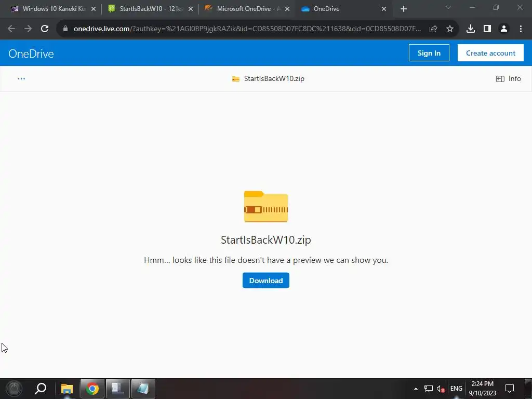
Task: Open File Explorer from taskbar
Action: tap(67, 389)
